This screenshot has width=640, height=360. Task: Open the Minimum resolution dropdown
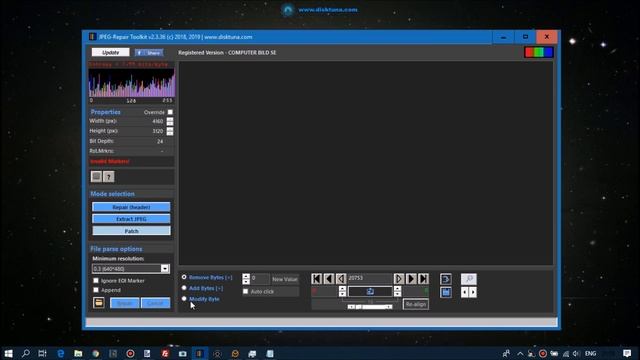tap(164, 269)
